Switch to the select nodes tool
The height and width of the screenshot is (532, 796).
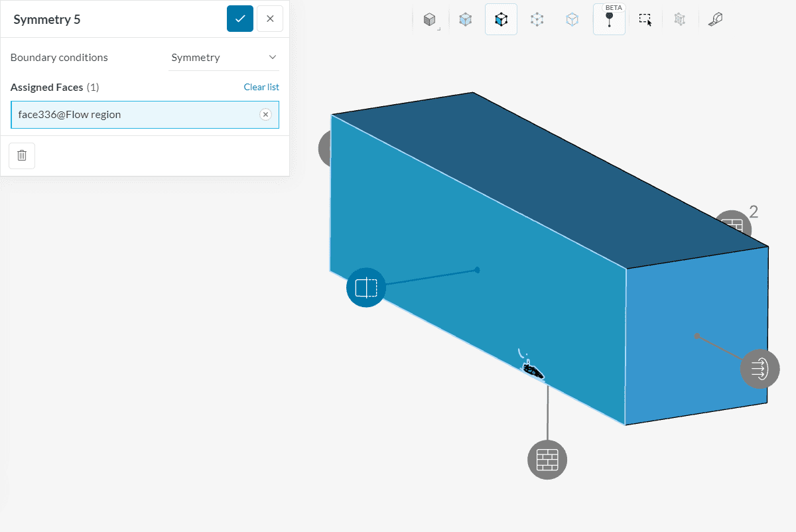[x=537, y=20]
